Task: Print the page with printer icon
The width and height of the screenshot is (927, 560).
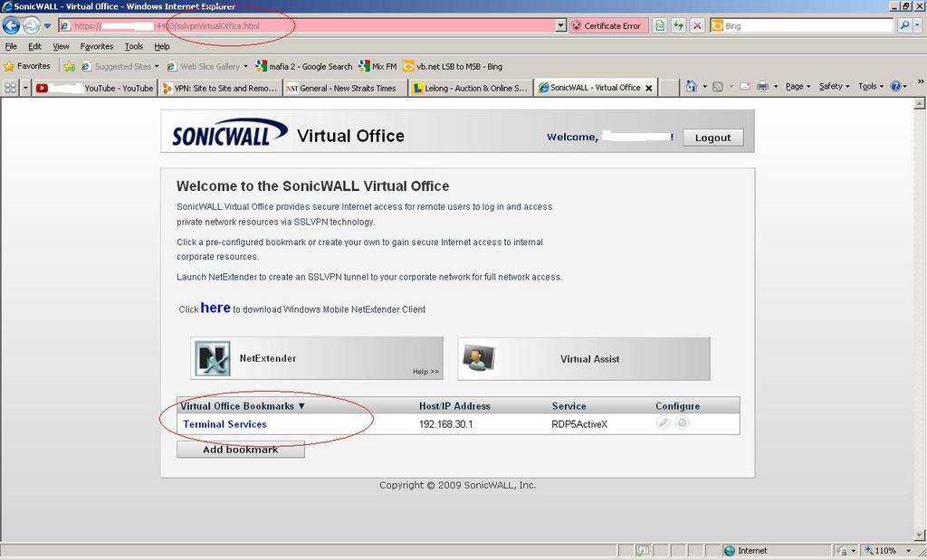Action: coord(762,87)
